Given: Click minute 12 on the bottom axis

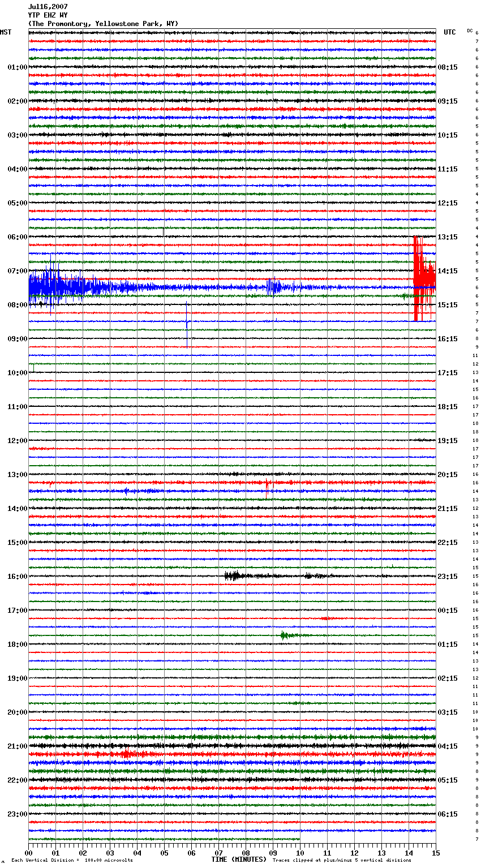Looking at the screenshot, I should (355, 853).
